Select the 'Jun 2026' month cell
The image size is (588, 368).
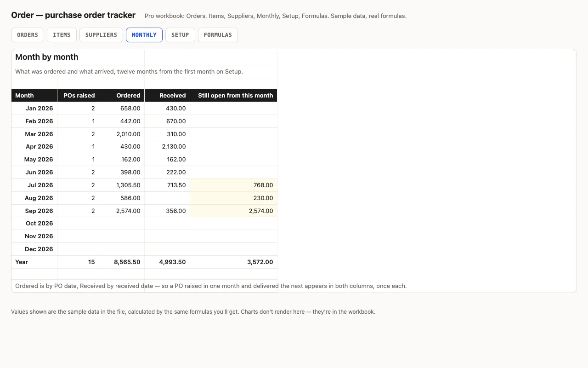coord(34,172)
